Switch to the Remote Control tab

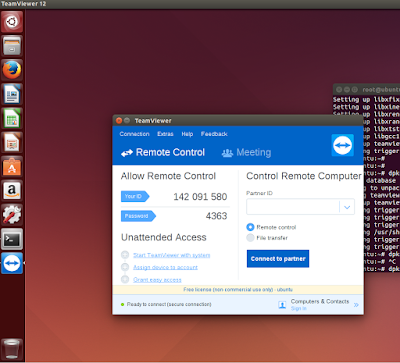163,153
